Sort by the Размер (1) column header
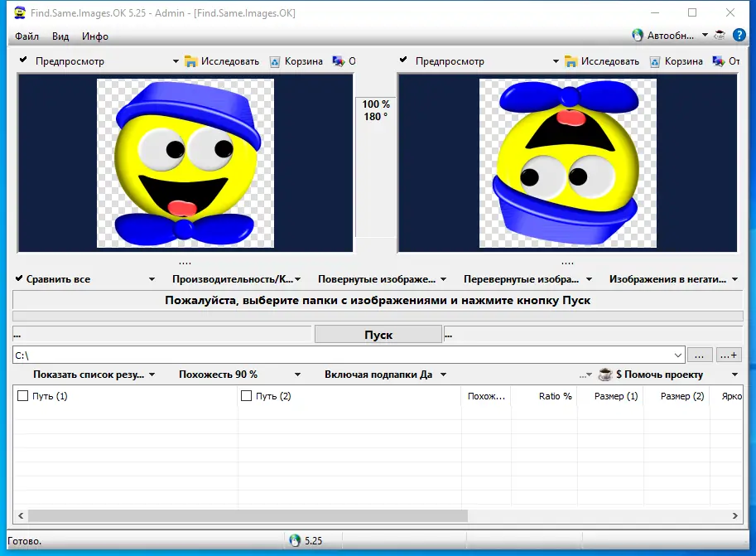This screenshot has width=756, height=556. pyautogui.click(x=610, y=396)
